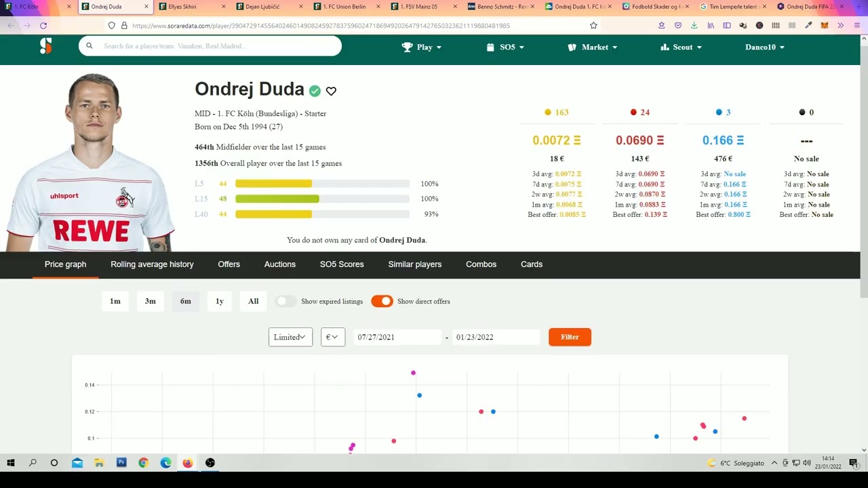Screen dimensions: 868x488
Task: Click the site padlock icon
Action: tap(124, 25)
